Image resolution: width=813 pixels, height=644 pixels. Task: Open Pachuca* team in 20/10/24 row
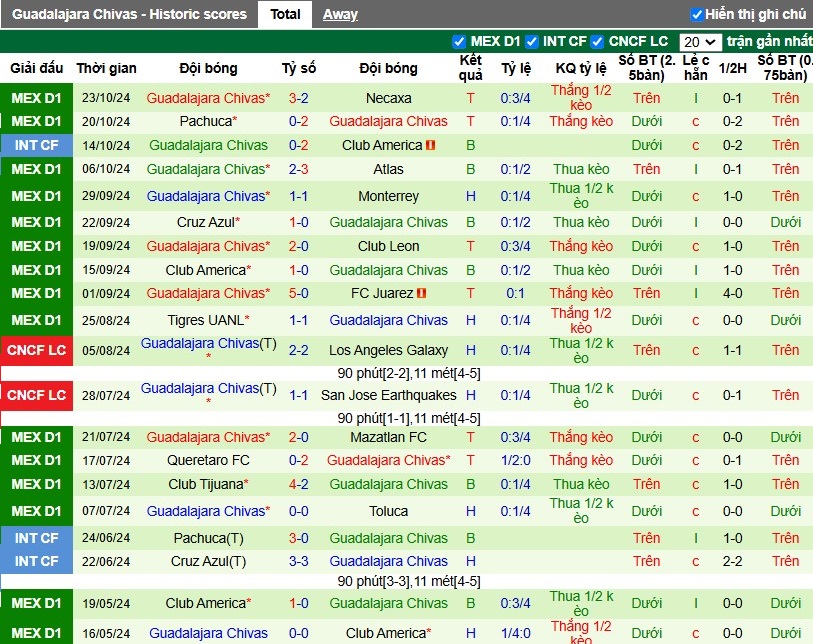pos(208,121)
